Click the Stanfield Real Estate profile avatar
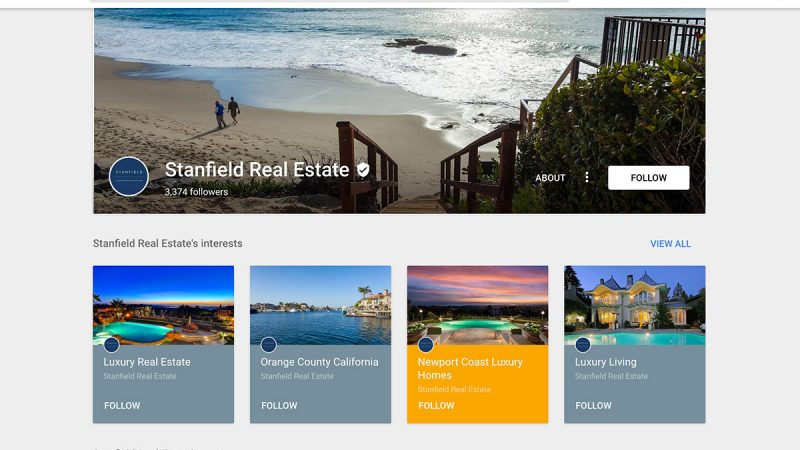Screen dimensions: 800x450 coord(129,177)
